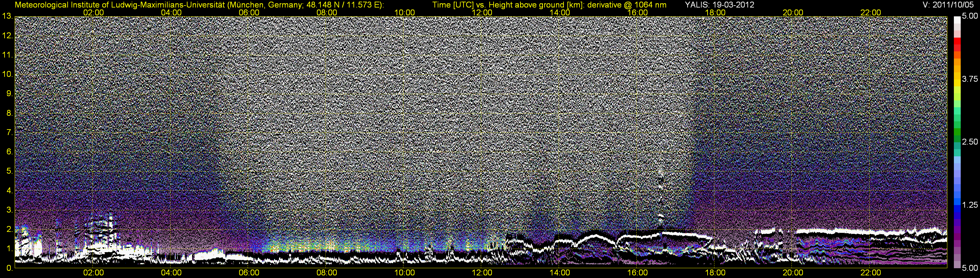Click 22:00 on the top time axis

coord(871,12)
